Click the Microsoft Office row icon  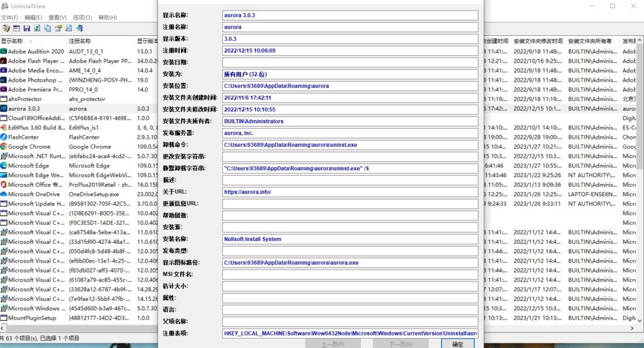(x=4, y=184)
